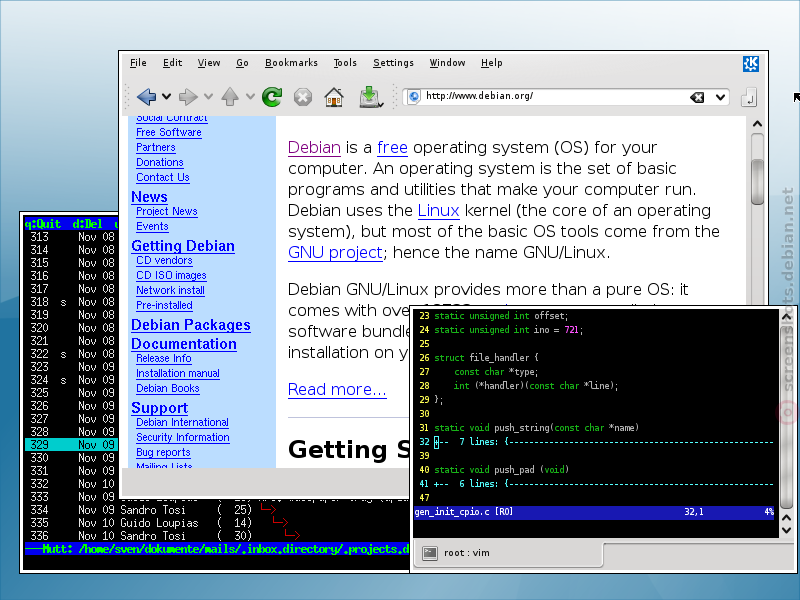
Task: Open the Bookmarks menu
Action: click(x=291, y=63)
